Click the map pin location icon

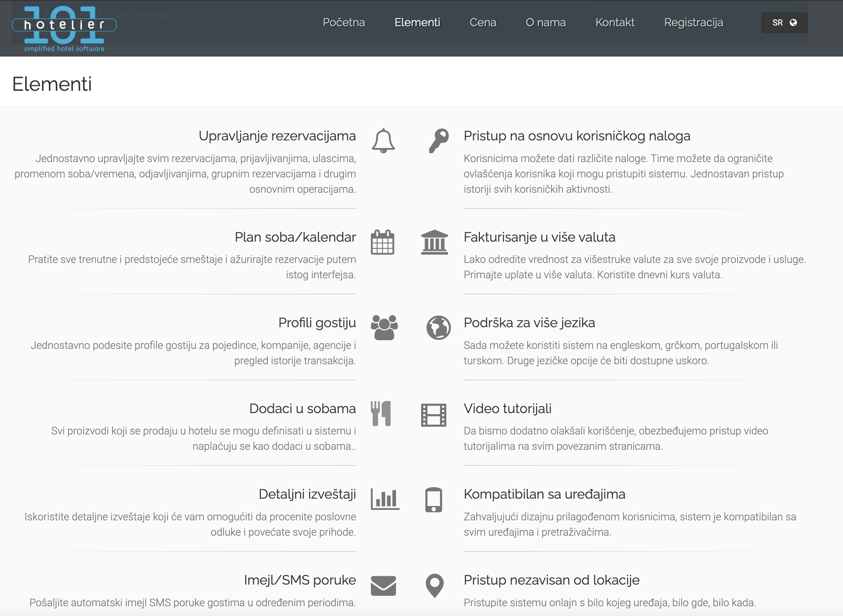click(434, 585)
